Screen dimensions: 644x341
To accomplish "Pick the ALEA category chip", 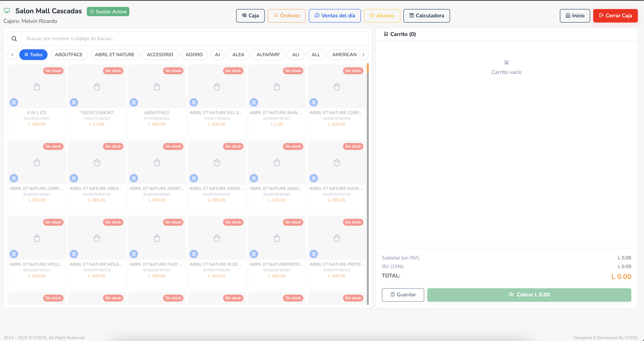I will coord(238,55).
